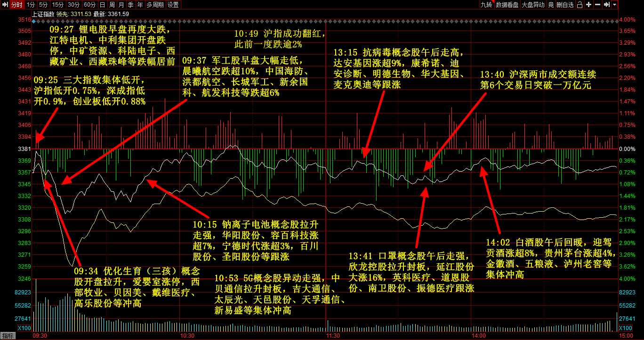
Task: Select the 日 daily K-line tab
Action: pyautogui.click(x=102, y=5)
